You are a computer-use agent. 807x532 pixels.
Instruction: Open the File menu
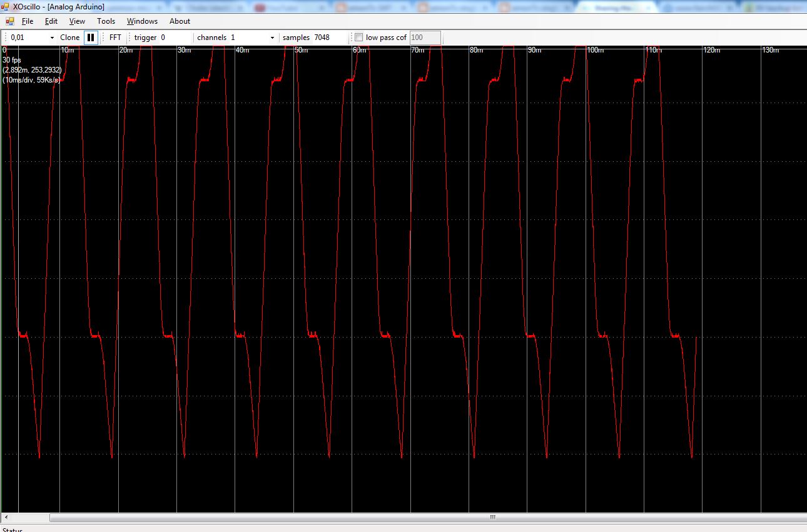coord(28,21)
